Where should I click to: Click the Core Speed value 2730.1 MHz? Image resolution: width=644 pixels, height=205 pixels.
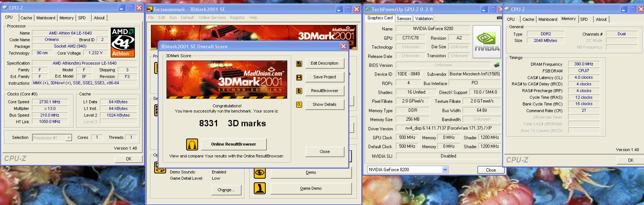point(50,102)
